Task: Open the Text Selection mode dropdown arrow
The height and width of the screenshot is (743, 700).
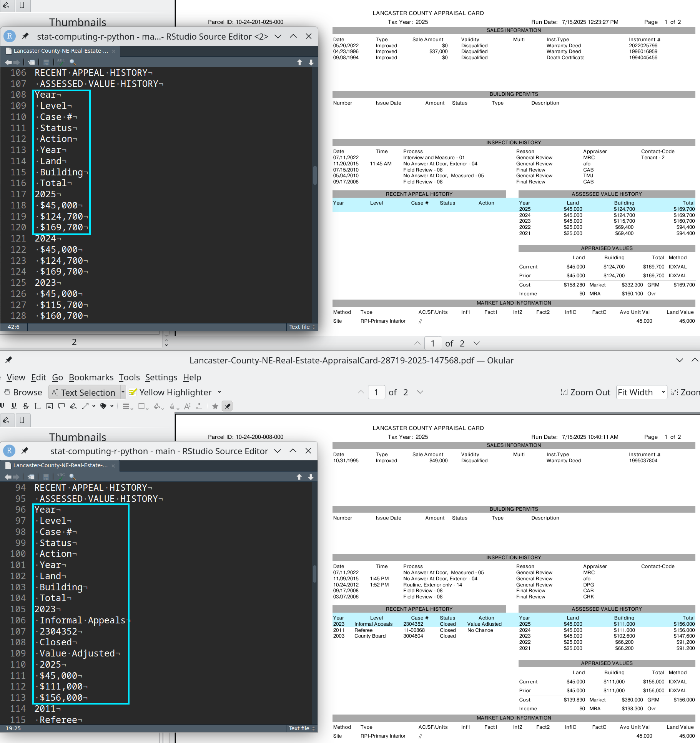Action: coord(123,392)
